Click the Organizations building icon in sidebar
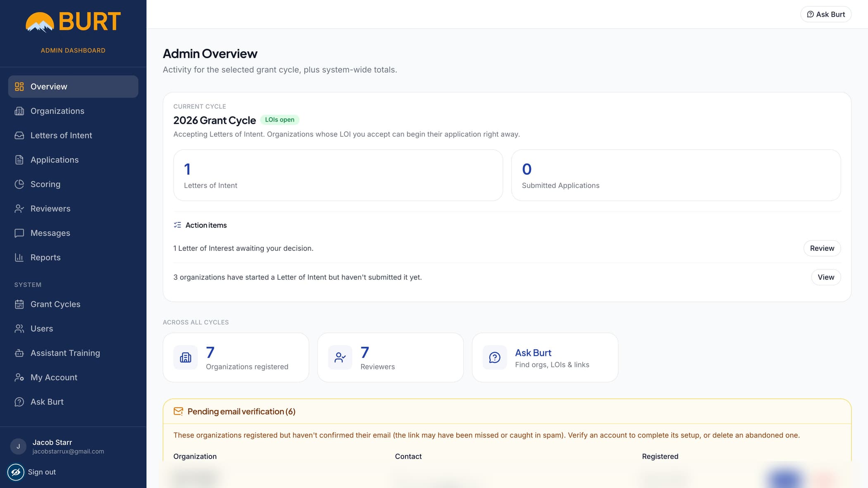Screen dimensions: 868x488 click(x=19, y=111)
